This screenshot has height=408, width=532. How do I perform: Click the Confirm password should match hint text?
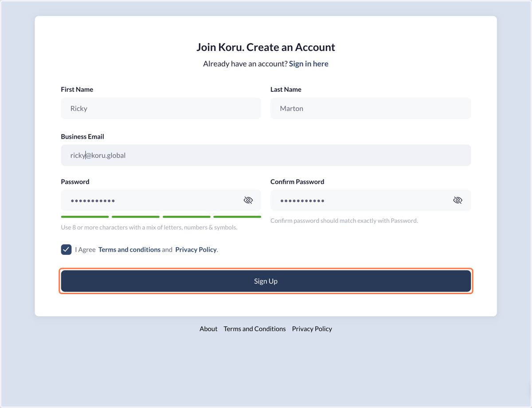pyautogui.click(x=344, y=221)
